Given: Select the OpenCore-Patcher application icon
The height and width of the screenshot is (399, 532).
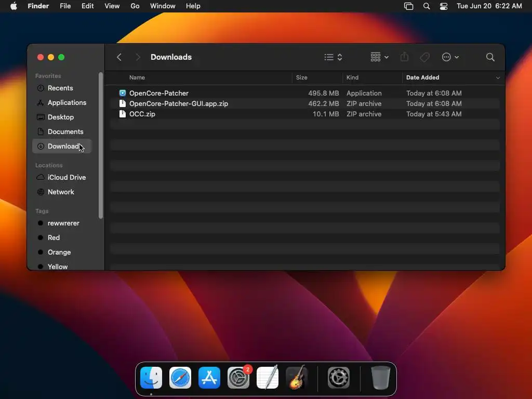Looking at the screenshot, I should [x=123, y=93].
